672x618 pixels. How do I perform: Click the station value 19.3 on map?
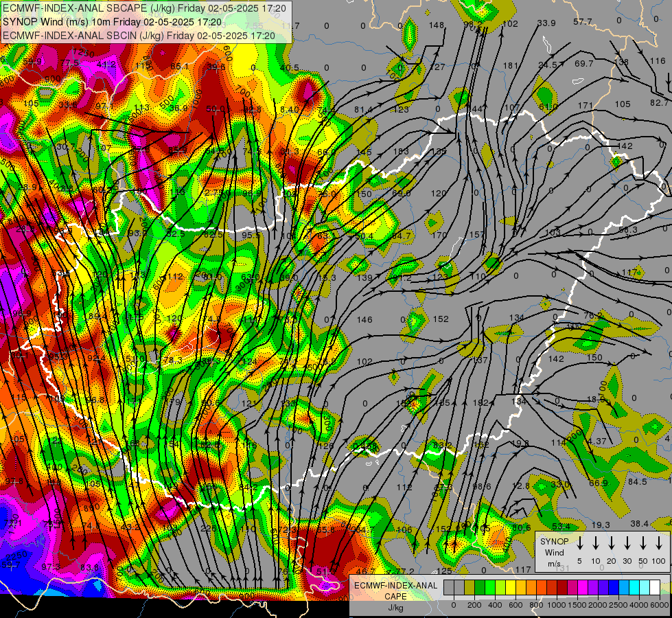point(601,525)
